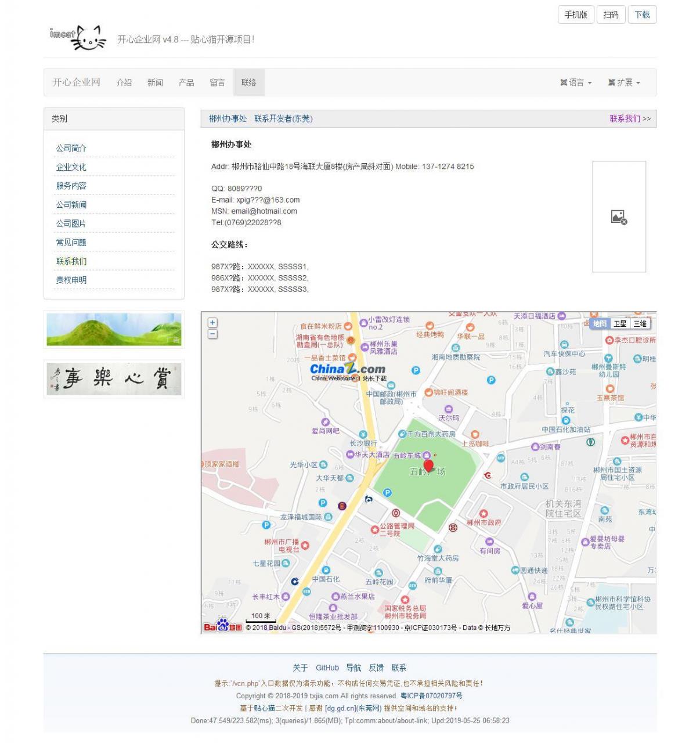
Task: Click 爱尚网吧 marker on map
Action: pos(326,422)
